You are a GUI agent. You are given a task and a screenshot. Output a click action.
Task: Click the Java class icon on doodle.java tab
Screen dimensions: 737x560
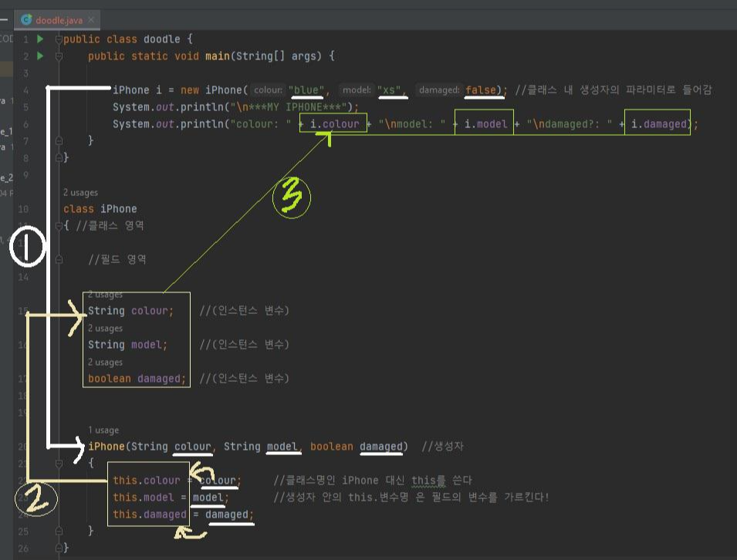[x=26, y=20]
